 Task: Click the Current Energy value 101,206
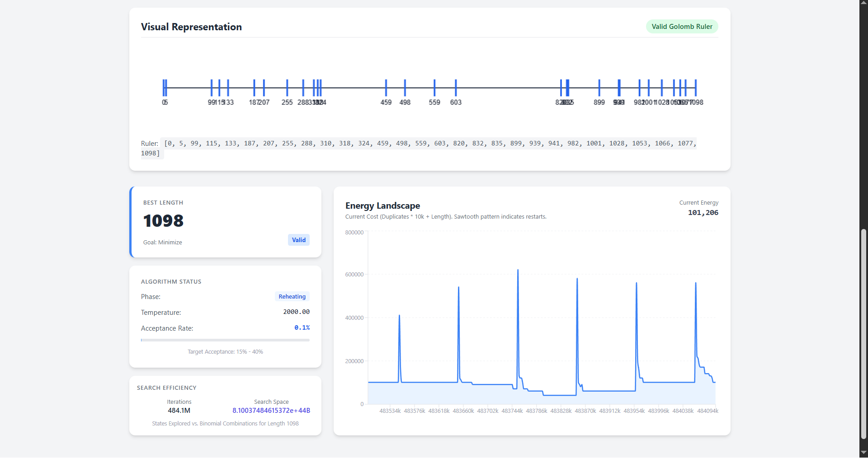[x=703, y=213]
